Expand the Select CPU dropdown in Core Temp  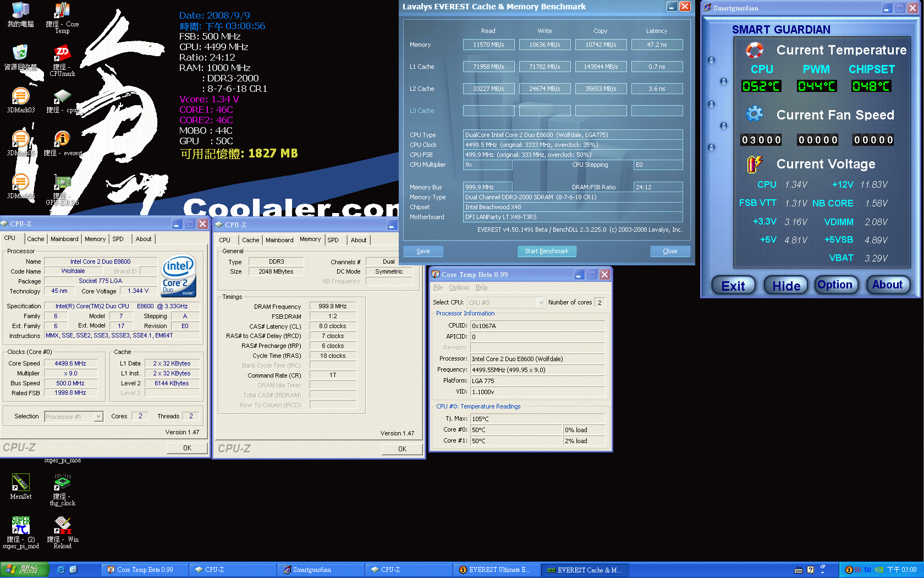(541, 302)
